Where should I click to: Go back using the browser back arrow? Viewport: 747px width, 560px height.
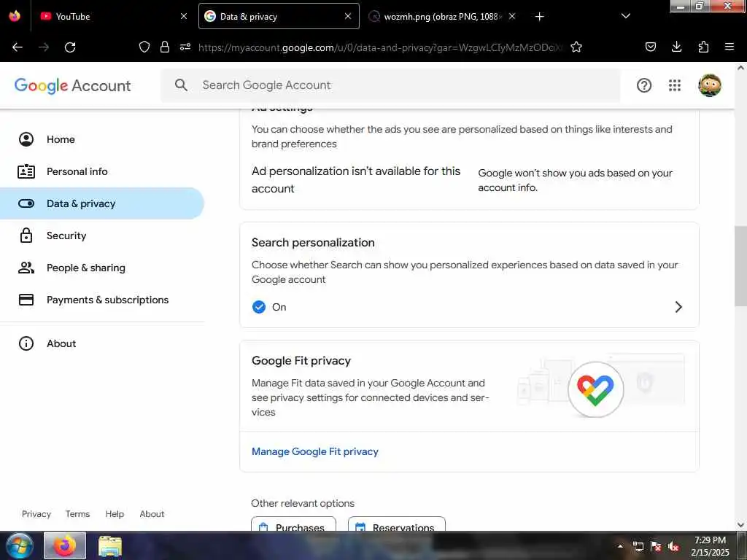pyautogui.click(x=18, y=47)
